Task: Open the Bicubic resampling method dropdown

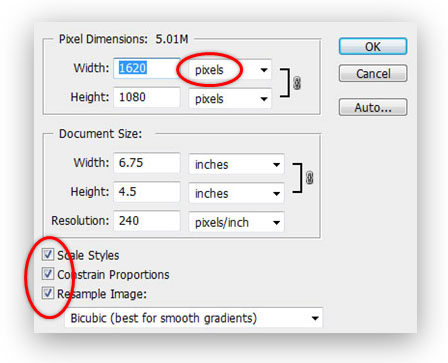Action: [x=194, y=318]
